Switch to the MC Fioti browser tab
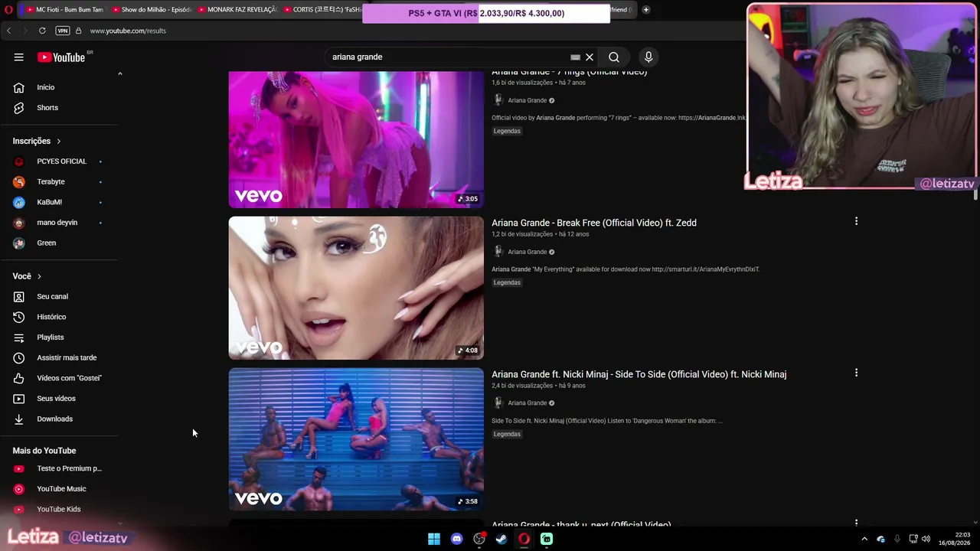This screenshot has width=980, height=551. (x=64, y=10)
